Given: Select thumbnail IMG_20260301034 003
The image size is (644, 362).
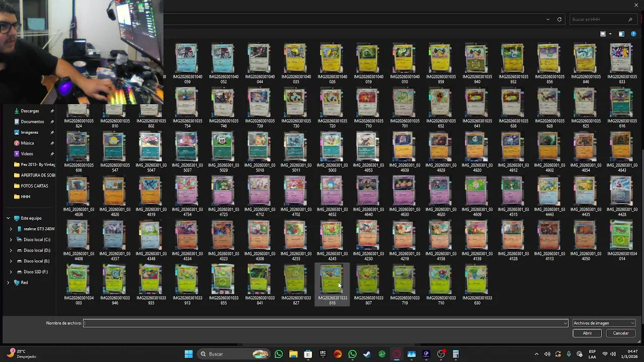Looking at the screenshot, I should point(78,285).
